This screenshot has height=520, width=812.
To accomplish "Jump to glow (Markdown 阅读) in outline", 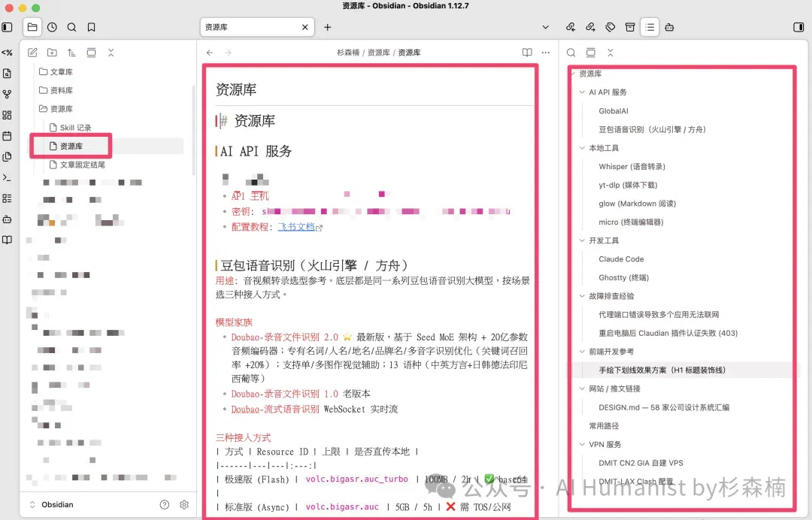I will [637, 204].
